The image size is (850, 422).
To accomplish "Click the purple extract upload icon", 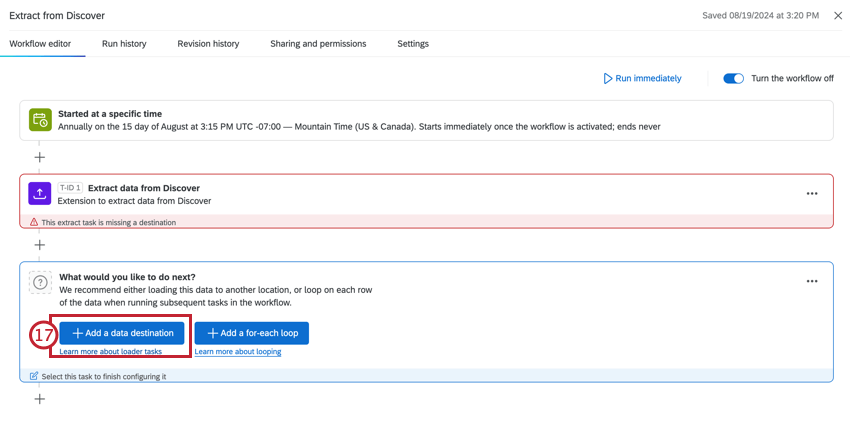I will 40,194.
